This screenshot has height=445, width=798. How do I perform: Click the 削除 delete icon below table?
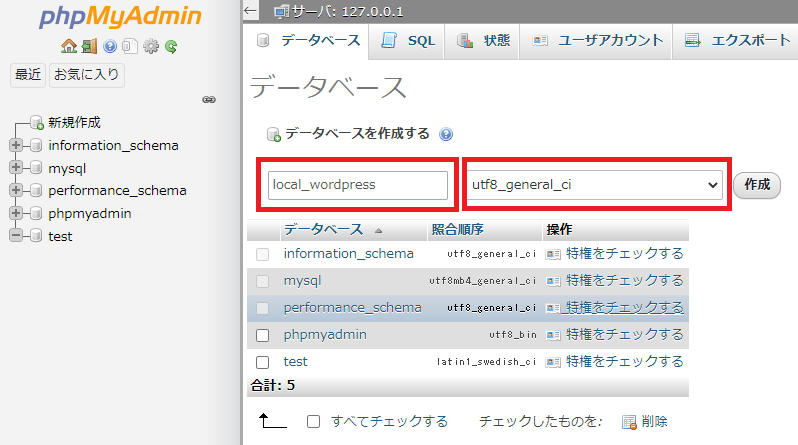(x=629, y=422)
